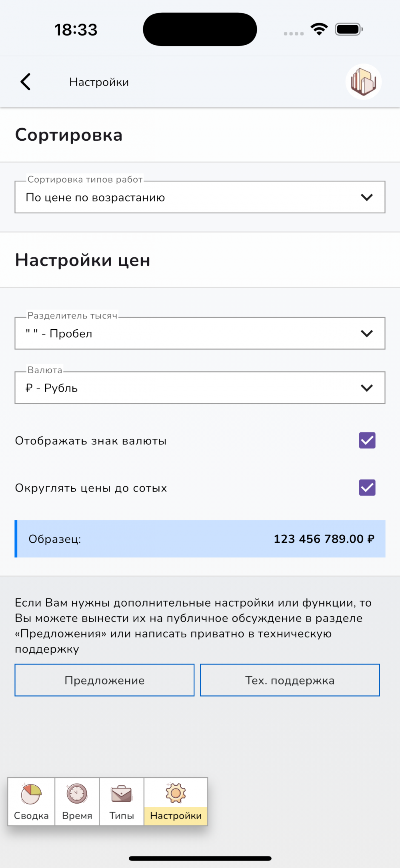
Task: Tap the Настройки header title
Action: [99, 82]
